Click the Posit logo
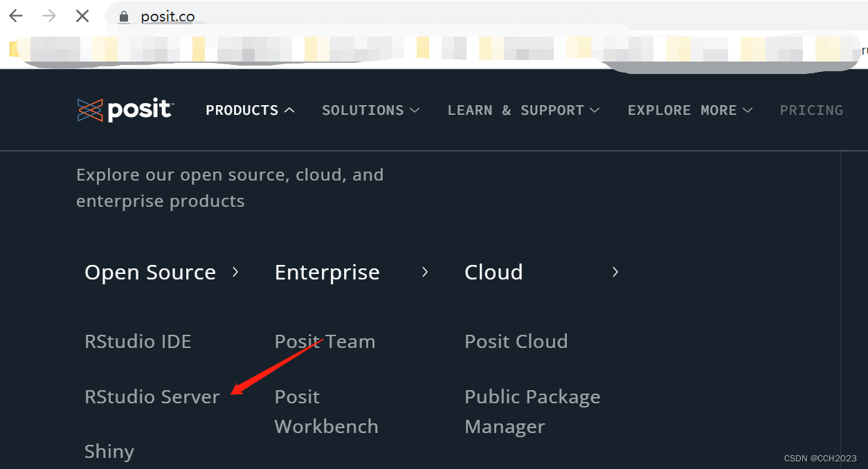Image resolution: width=868 pixels, height=469 pixels. coord(125,110)
